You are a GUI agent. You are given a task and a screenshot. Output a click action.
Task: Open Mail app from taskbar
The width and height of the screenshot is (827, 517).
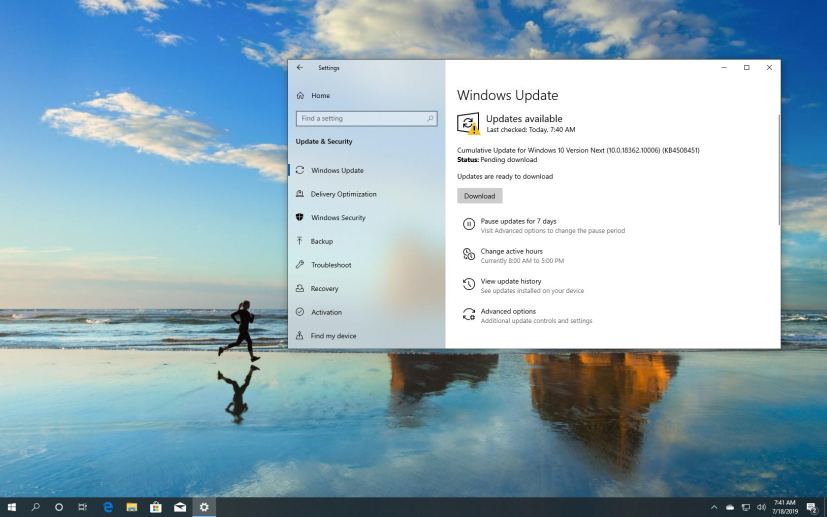click(x=180, y=507)
